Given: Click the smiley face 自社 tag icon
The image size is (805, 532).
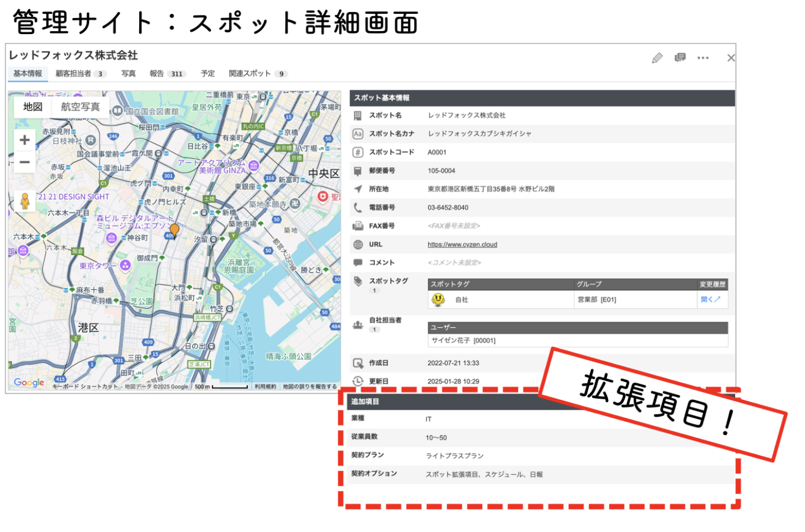Looking at the screenshot, I should coord(438,299).
